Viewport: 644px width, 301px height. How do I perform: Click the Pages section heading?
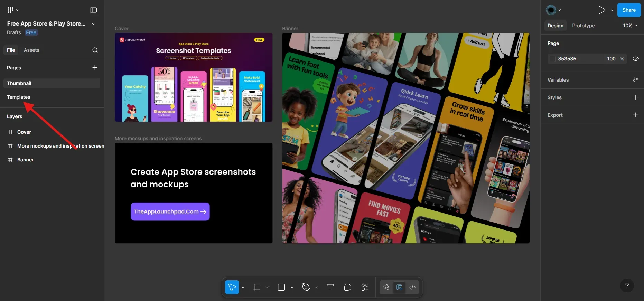tap(14, 68)
